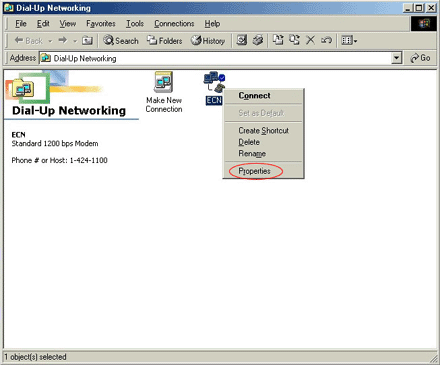
Task: Click the Dial-Up Networking title bar icon
Action: coord(9,8)
